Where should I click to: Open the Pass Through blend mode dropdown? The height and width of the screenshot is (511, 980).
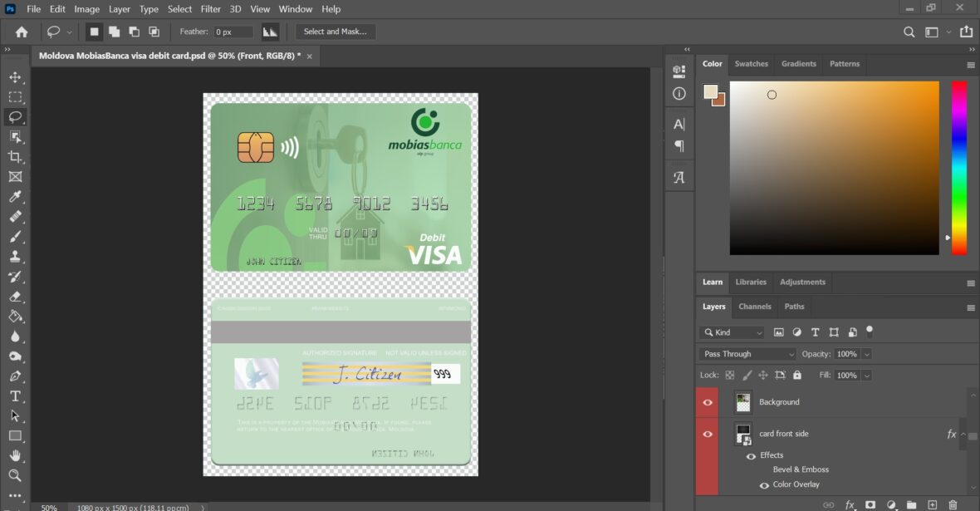(747, 354)
